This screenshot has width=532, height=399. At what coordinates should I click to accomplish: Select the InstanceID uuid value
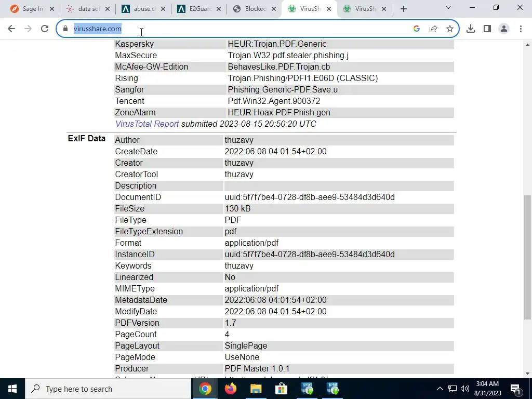tap(310, 254)
